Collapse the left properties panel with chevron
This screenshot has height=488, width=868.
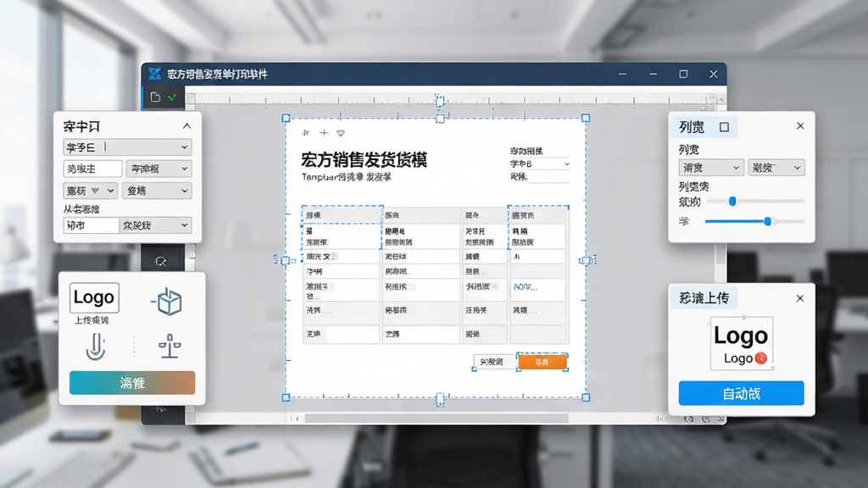pos(186,126)
